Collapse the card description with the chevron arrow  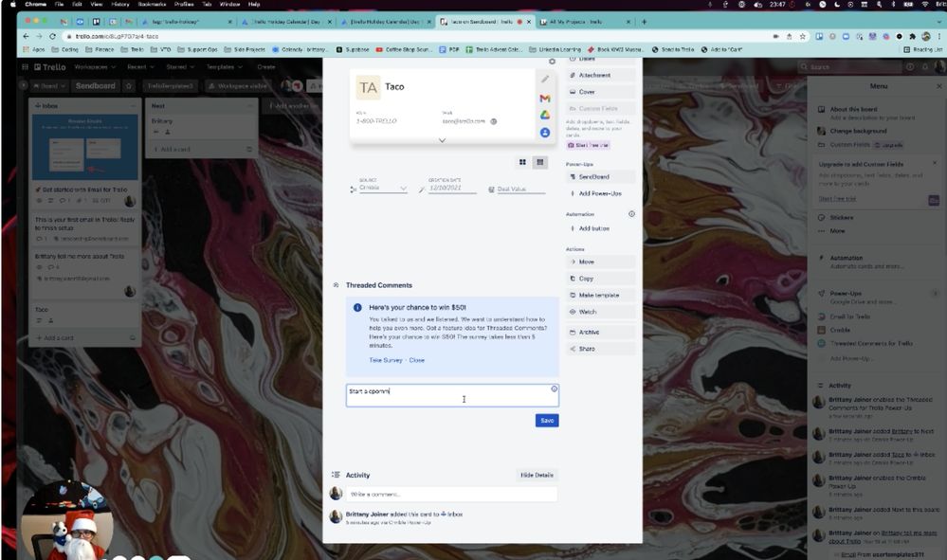pyautogui.click(x=442, y=139)
